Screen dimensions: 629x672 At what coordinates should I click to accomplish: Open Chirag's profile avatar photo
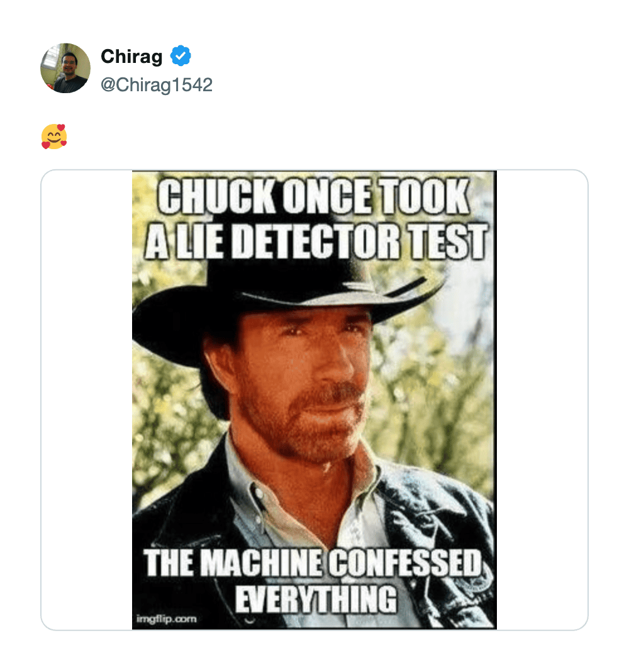coord(65,68)
